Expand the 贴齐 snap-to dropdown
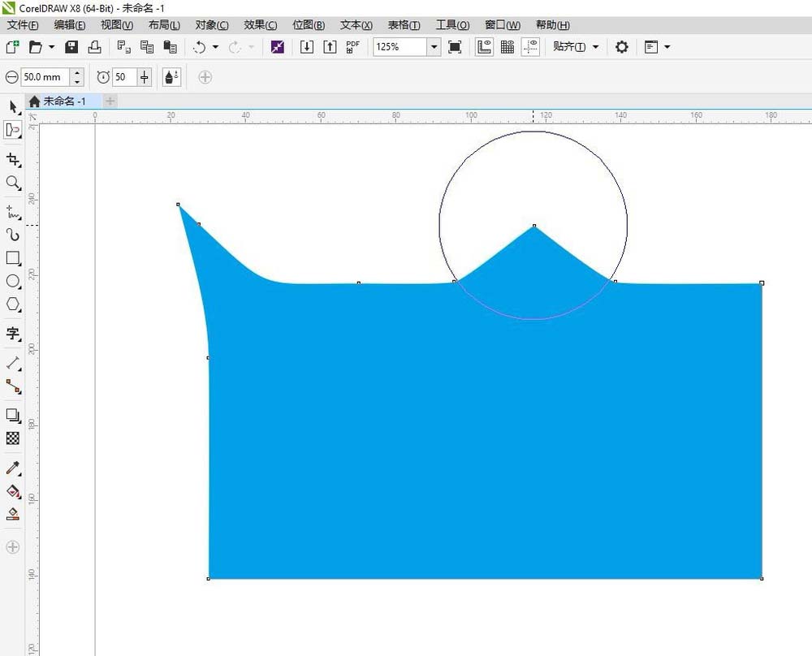The width and height of the screenshot is (812, 656). click(595, 47)
